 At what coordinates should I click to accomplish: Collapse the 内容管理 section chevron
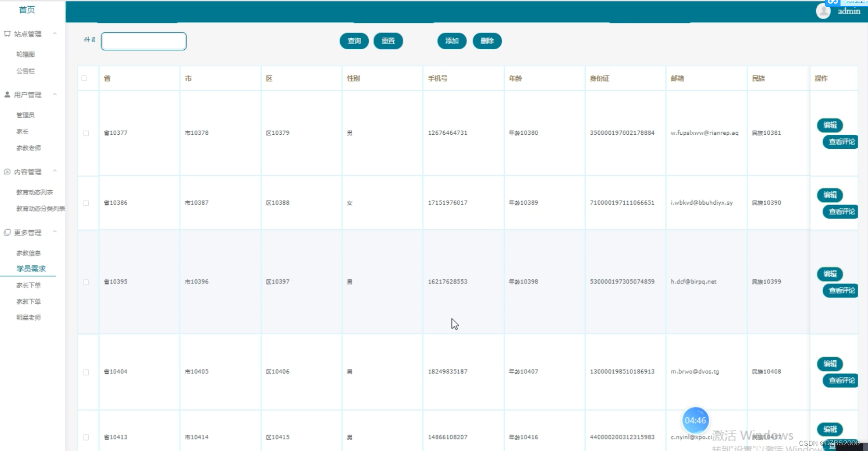pyautogui.click(x=55, y=171)
